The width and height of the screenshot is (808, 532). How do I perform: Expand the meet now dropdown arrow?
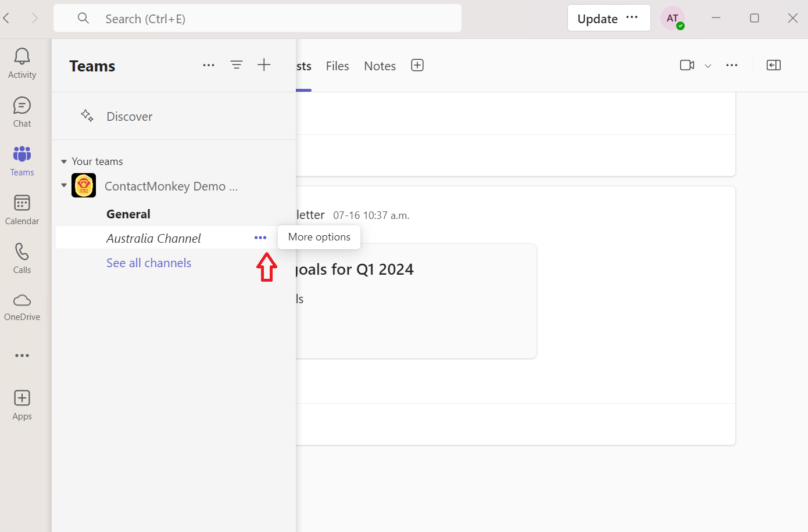point(708,66)
